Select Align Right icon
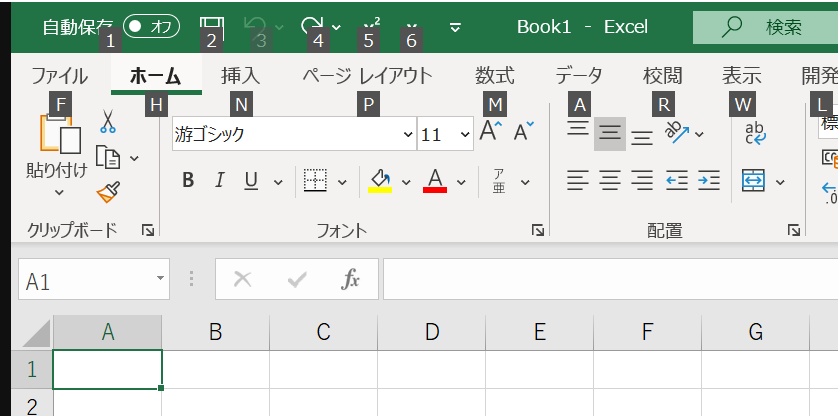 coord(642,181)
